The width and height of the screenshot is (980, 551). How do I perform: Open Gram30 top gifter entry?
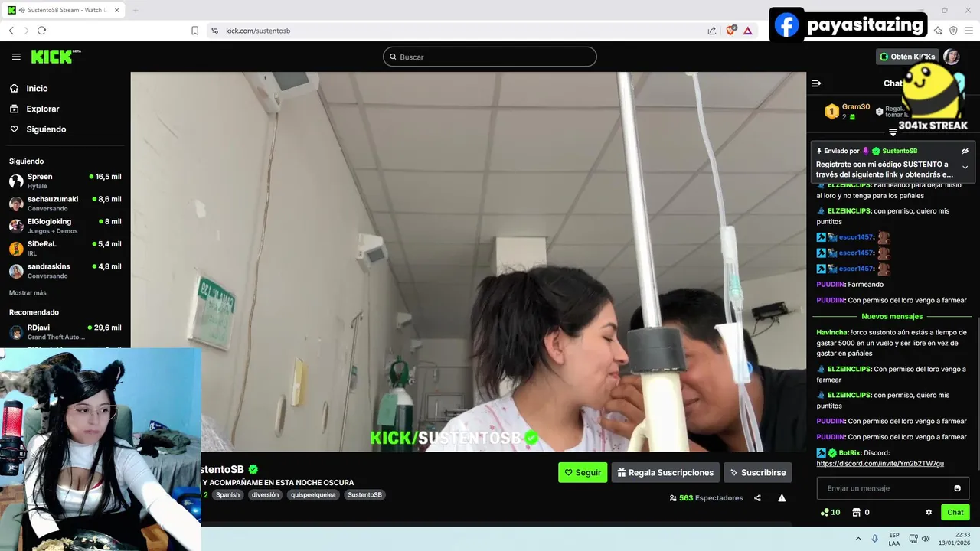tap(847, 112)
